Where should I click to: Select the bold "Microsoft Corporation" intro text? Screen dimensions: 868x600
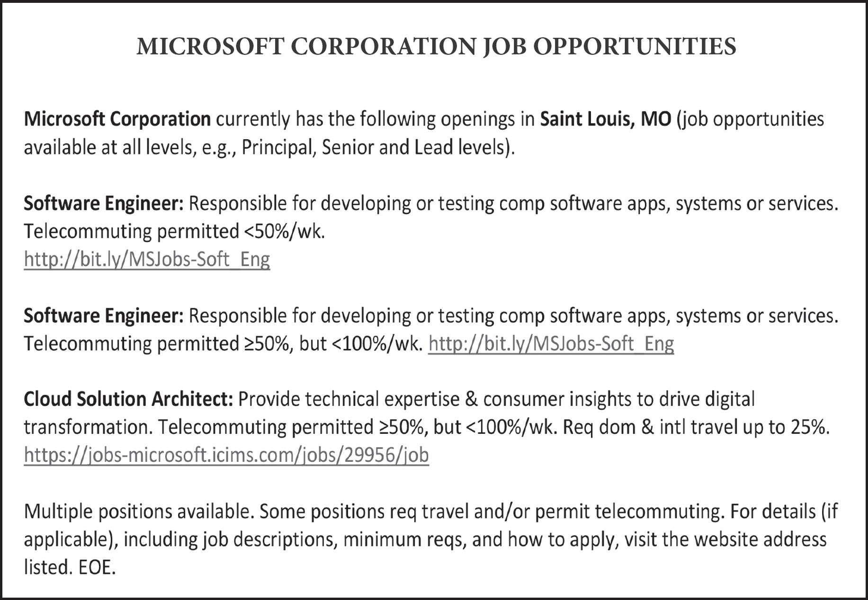[117, 119]
